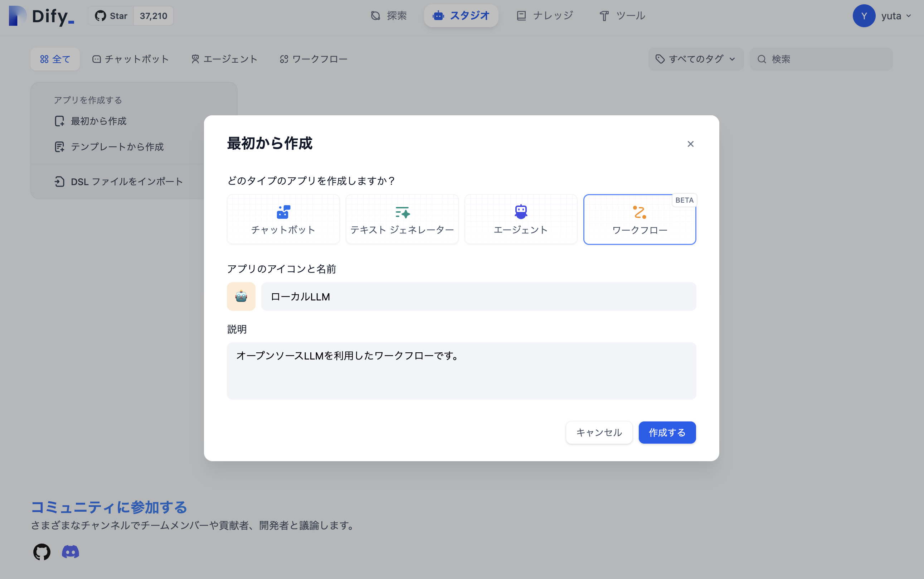
Task: Click the GitHub Star button
Action: (x=111, y=16)
